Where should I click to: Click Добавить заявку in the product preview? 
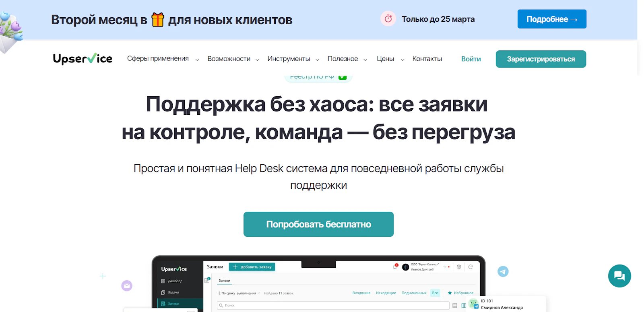coord(252,267)
